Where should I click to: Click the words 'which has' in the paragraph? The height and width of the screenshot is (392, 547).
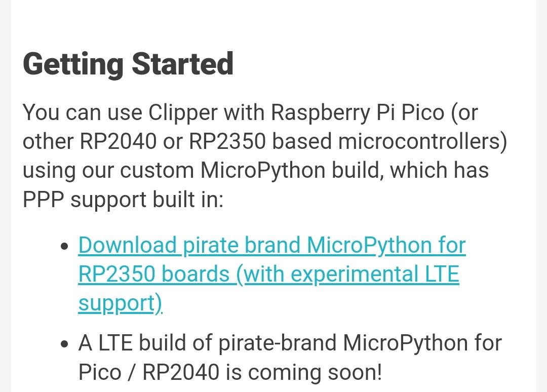(x=439, y=171)
